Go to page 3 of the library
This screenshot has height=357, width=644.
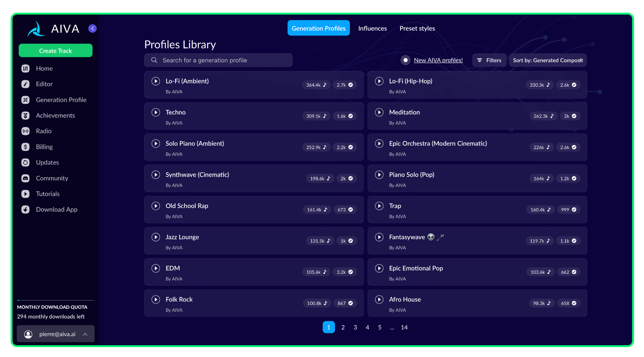point(355,327)
